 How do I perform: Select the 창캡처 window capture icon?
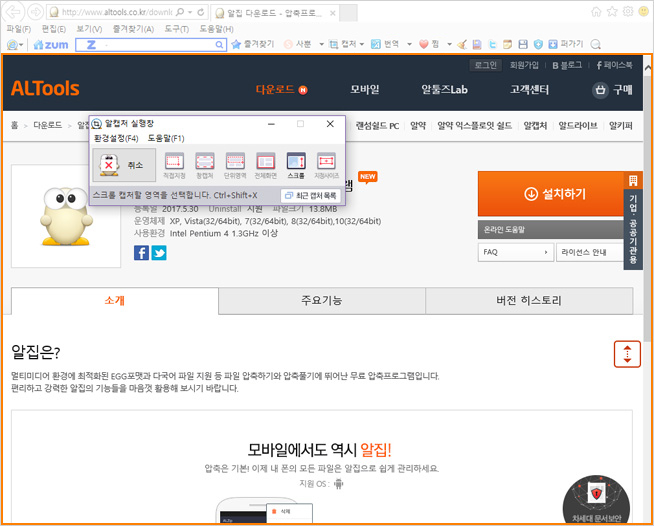(205, 166)
